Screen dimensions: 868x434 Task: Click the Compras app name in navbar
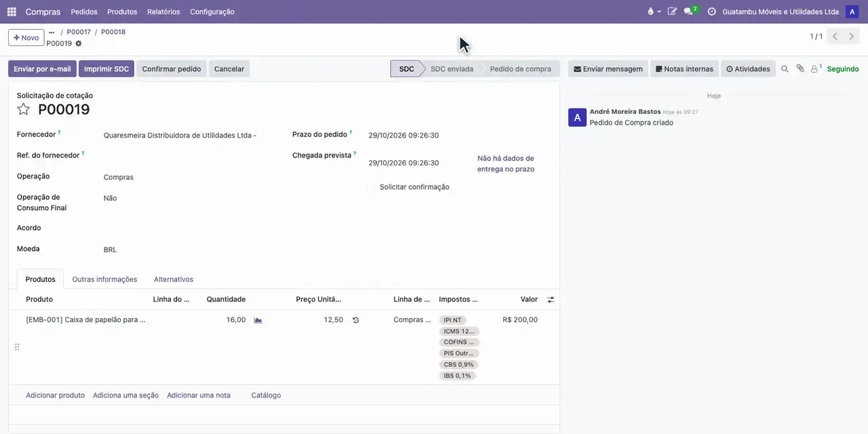click(x=43, y=12)
